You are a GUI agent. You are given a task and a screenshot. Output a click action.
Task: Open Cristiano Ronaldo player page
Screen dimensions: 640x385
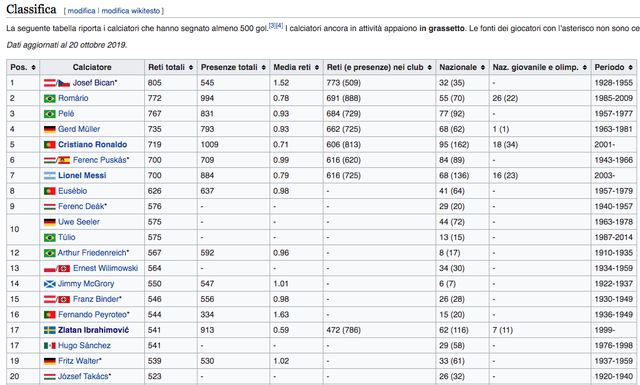92,145
